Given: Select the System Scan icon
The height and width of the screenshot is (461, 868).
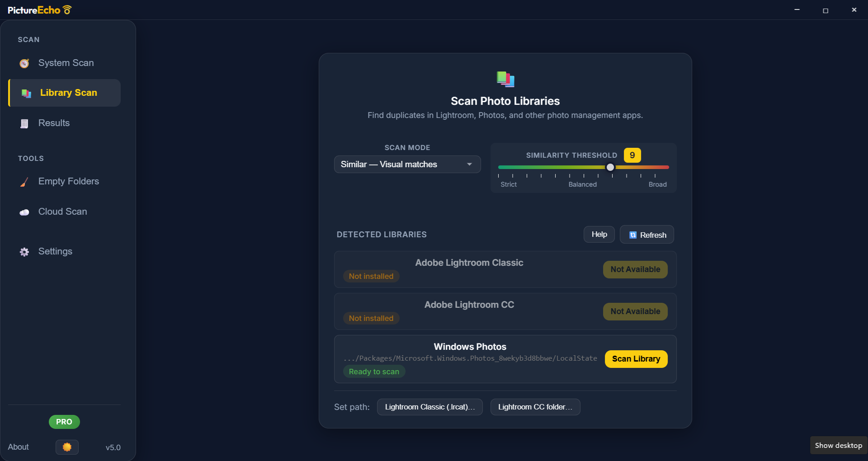Looking at the screenshot, I should click(x=24, y=63).
